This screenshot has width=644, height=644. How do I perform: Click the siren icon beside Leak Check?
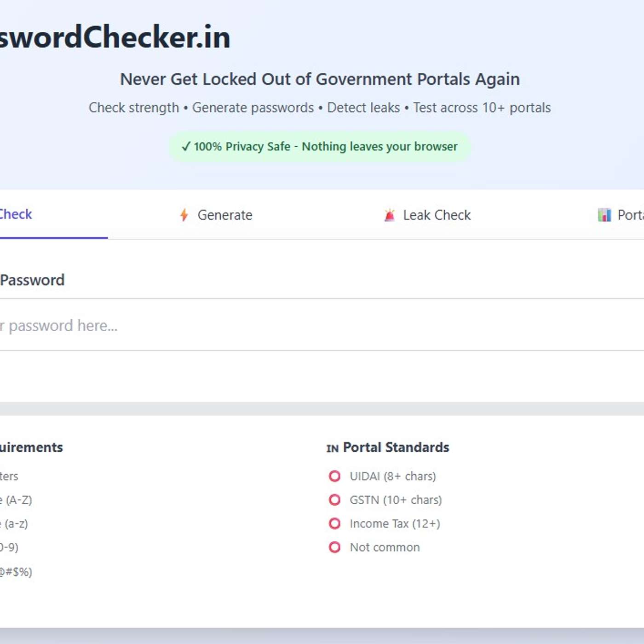click(x=389, y=215)
